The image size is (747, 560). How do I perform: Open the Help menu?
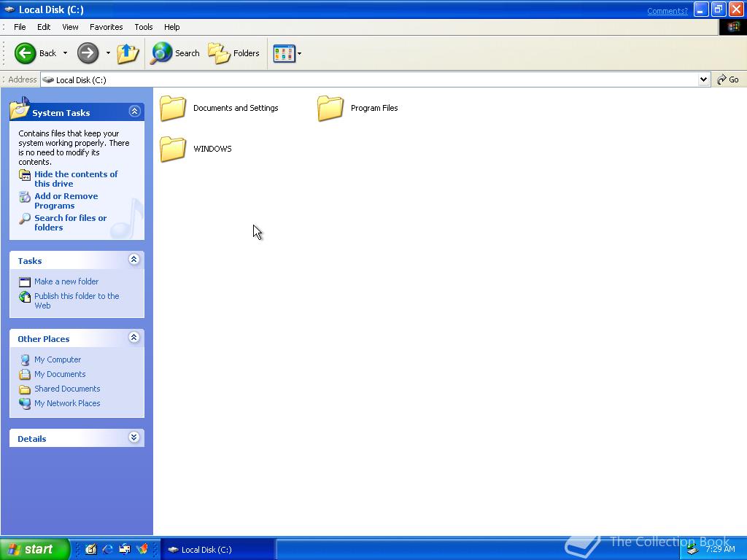pyautogui.click(x=172, y=27)
